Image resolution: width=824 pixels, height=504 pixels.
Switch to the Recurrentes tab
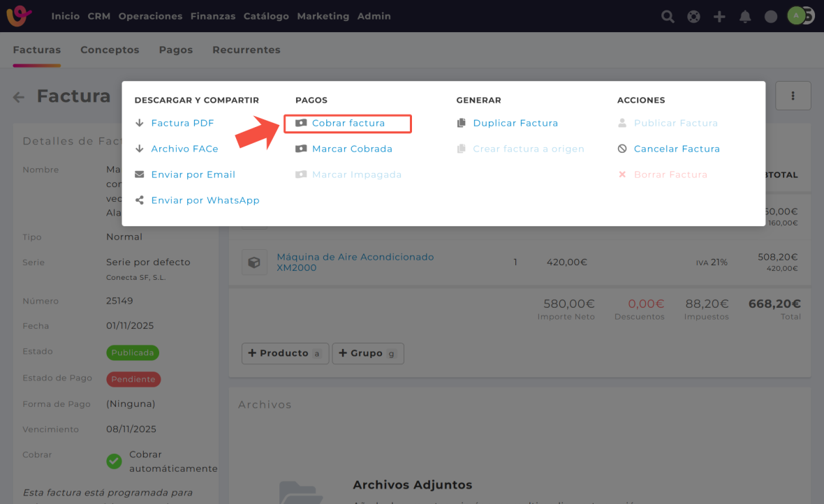click(246, 50)
